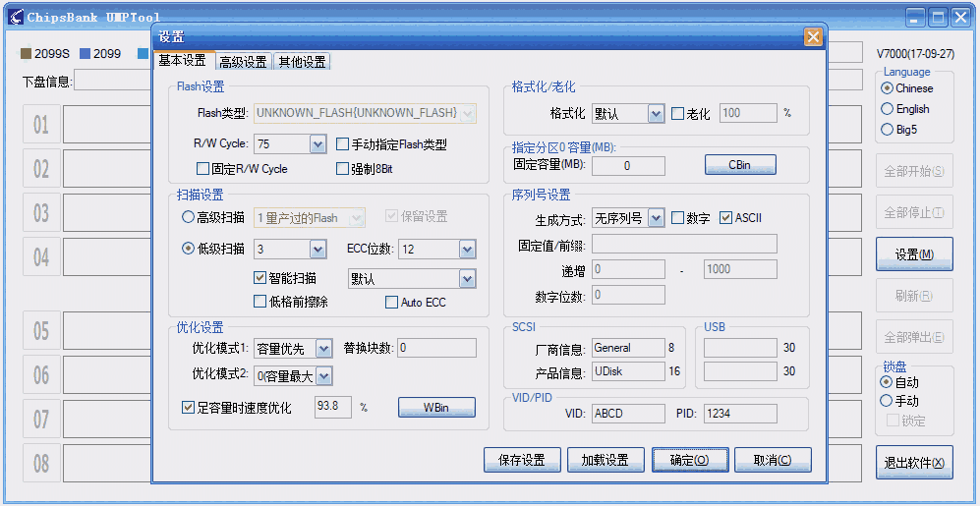This screenshot has height=506, width=980.
Task: Check 固定R/W Cycle option
Action: pyautogui.click(x=202, y=169)
